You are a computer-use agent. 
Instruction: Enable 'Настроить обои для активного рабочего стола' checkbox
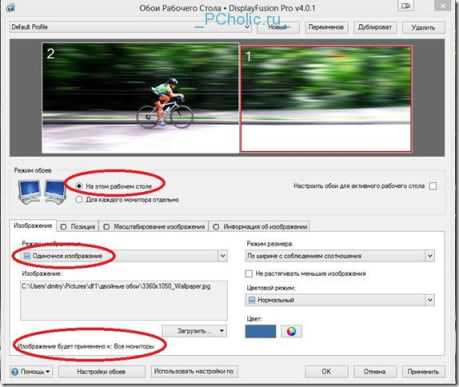(x=433, y=186)
